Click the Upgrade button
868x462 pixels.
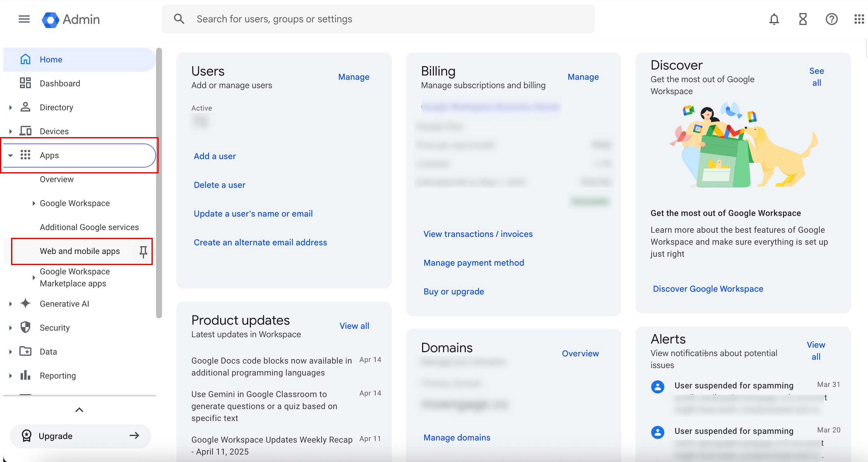[80, 436]
